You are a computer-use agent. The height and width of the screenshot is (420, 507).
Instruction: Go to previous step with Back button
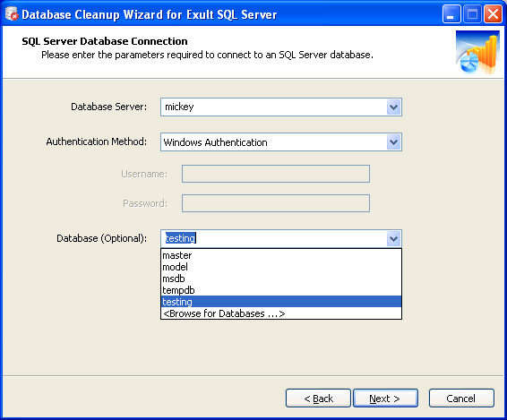pyautogui.click(x=318, y=398)
